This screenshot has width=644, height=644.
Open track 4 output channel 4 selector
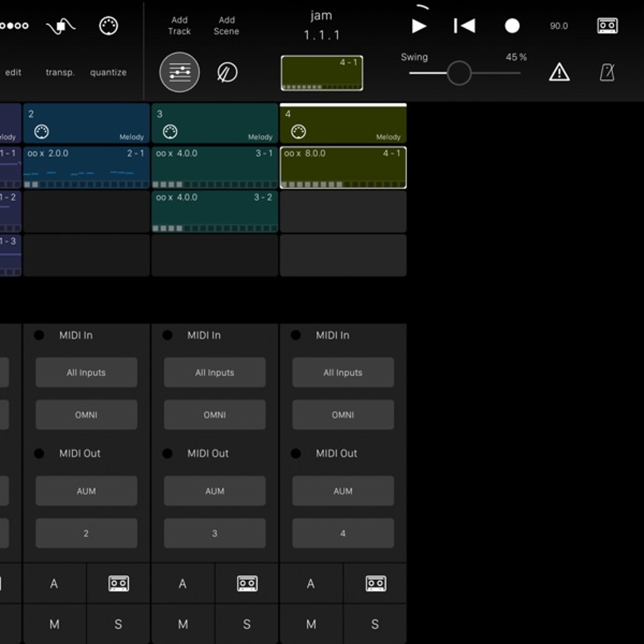click(343, 533)
